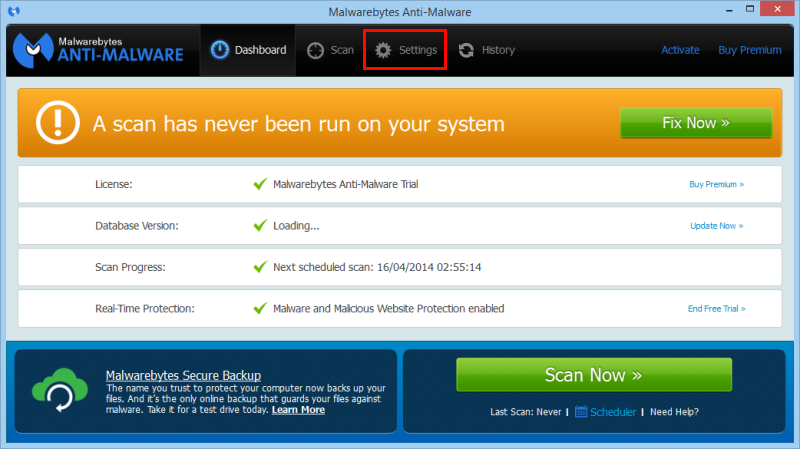The height and width of the screenshot is (449, 800).
Task: Click the Need Help? link
Action: (674, 412)
